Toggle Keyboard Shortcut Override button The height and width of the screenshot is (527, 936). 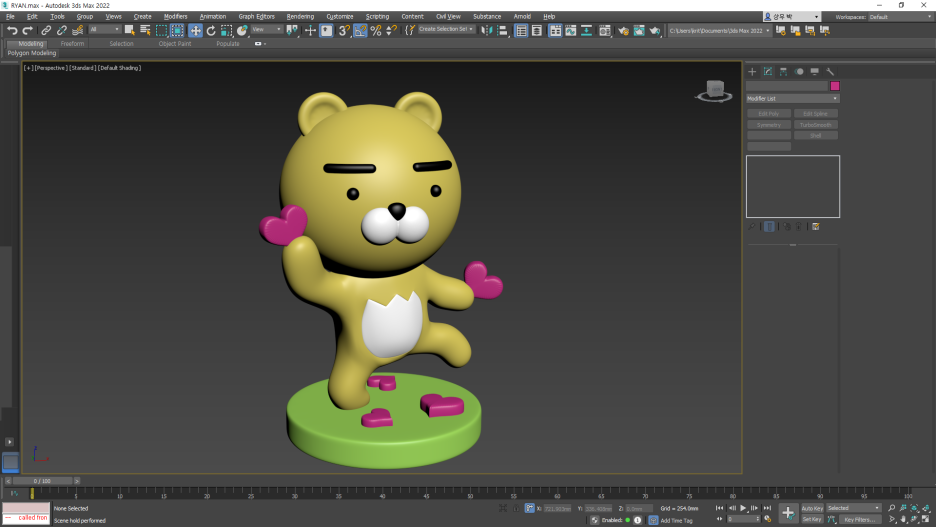(x=327, y=30)
